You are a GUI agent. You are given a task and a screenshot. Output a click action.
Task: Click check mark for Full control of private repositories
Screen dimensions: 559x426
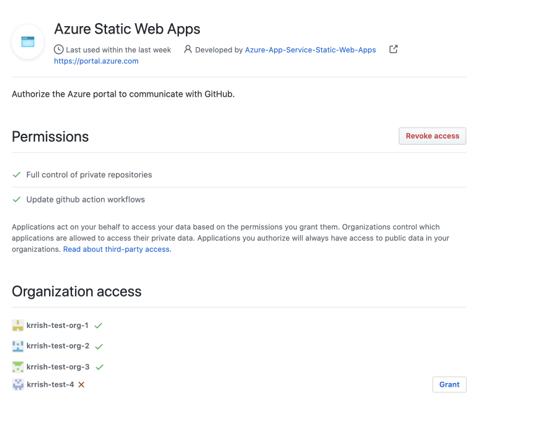16,175
